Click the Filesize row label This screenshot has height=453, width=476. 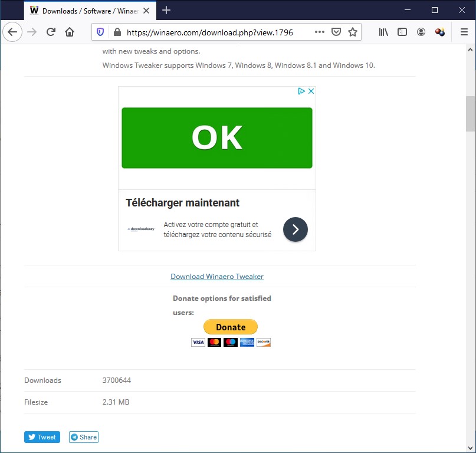click(36, 402)
